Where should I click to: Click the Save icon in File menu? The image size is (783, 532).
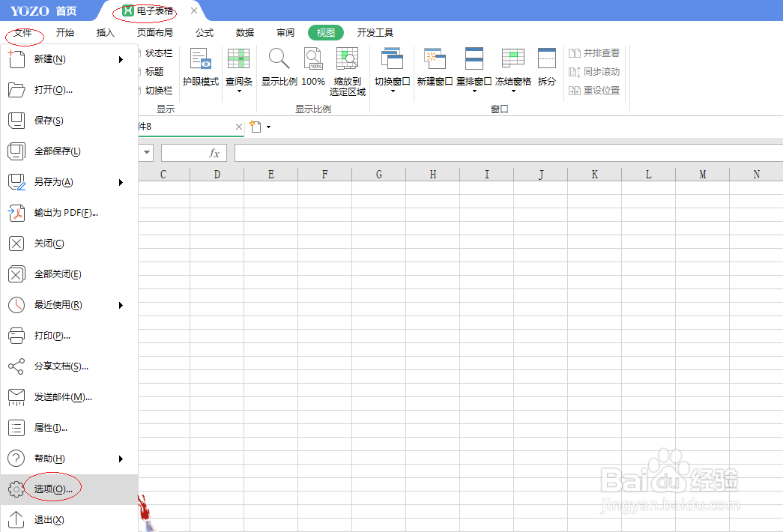point(16,121)
